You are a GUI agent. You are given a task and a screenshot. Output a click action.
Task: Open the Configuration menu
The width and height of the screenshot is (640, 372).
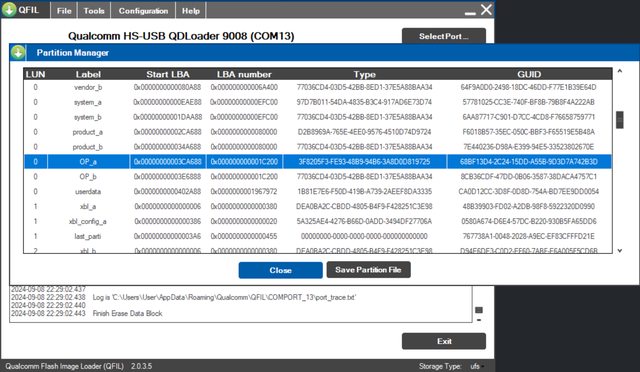tap(143, 11)
